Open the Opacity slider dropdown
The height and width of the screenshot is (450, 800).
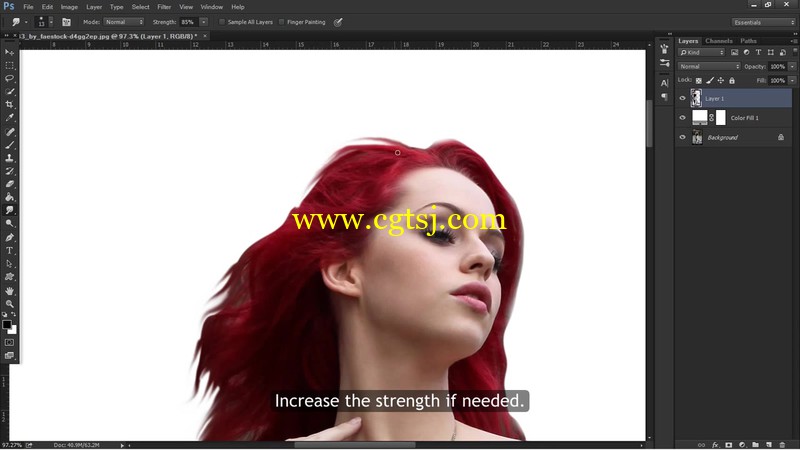tap(792, 66)
